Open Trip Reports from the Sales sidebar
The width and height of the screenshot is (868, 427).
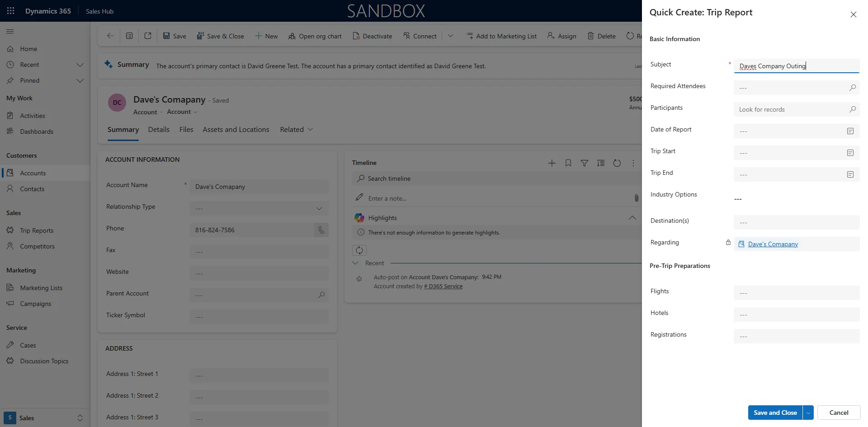coord(37,230)
